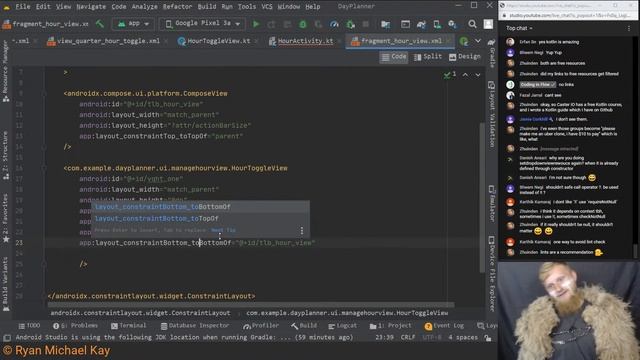The width and height of the screenshot is (640, 360).
Task: Run the app with the green play button
Action: (x=256, y=24)
